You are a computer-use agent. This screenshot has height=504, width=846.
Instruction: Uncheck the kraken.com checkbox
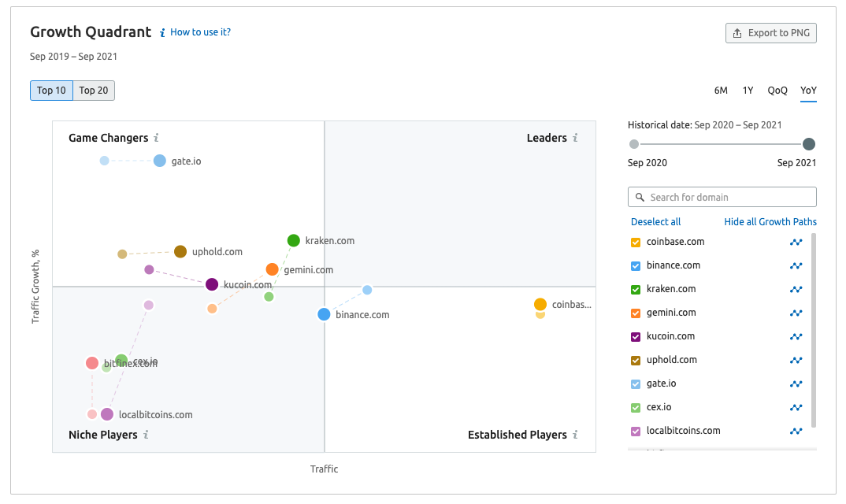(636, 290)
